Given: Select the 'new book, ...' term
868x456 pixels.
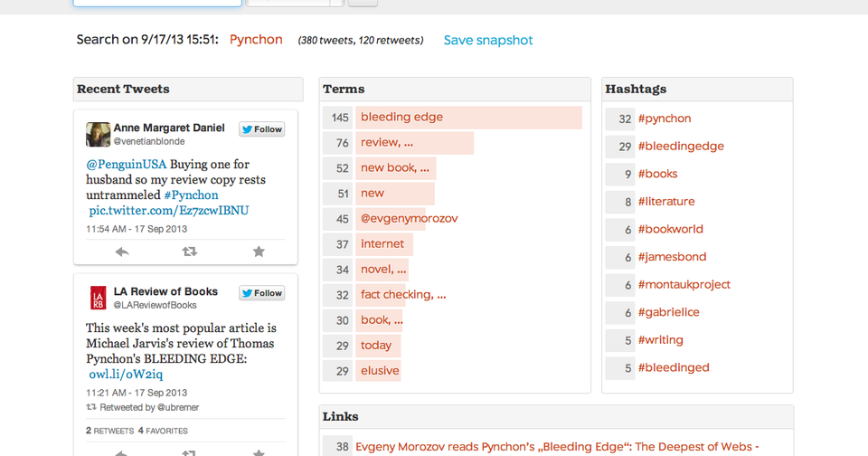Looking at the screenshot, I should 396,168.
